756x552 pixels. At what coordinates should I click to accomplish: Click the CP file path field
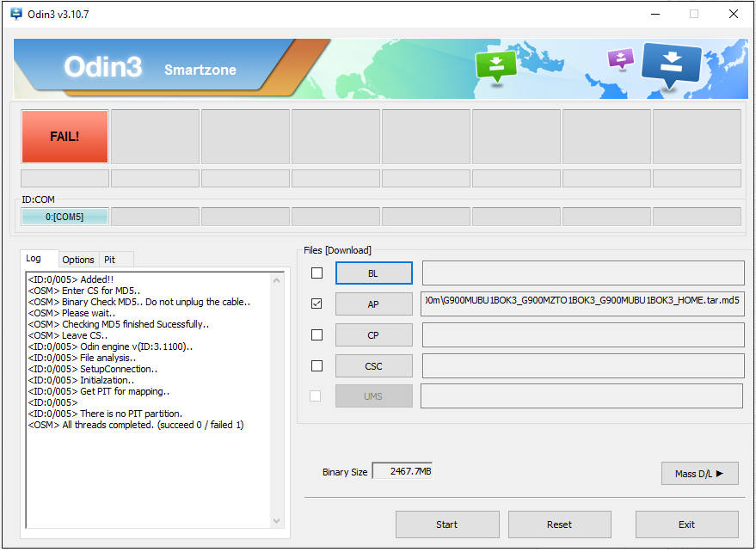[583, 335]
